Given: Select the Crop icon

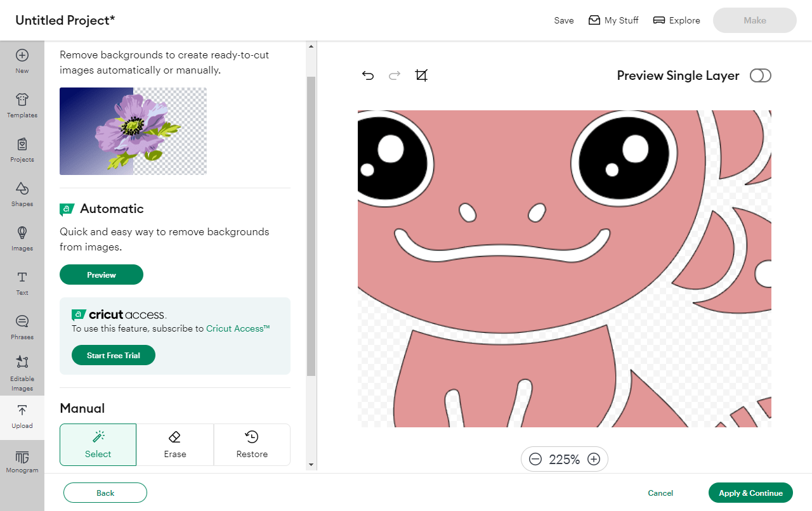Looking at the screenshot, I should click(422, 75).
